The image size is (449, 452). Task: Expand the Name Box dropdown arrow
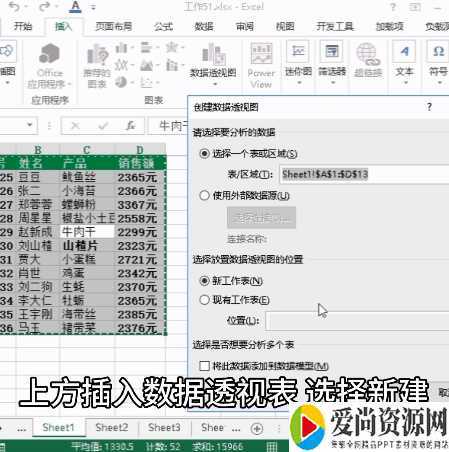coord(30,125)
